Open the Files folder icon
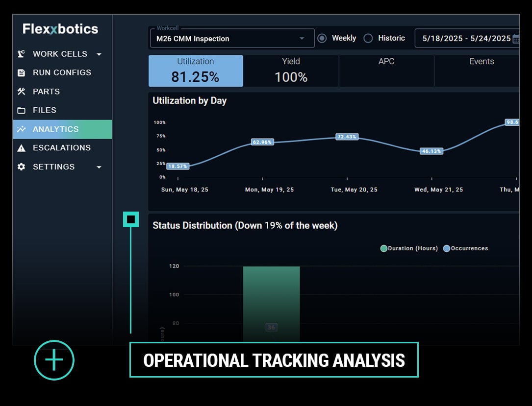Viewport: 532px width, 406px height. [21, 110]
